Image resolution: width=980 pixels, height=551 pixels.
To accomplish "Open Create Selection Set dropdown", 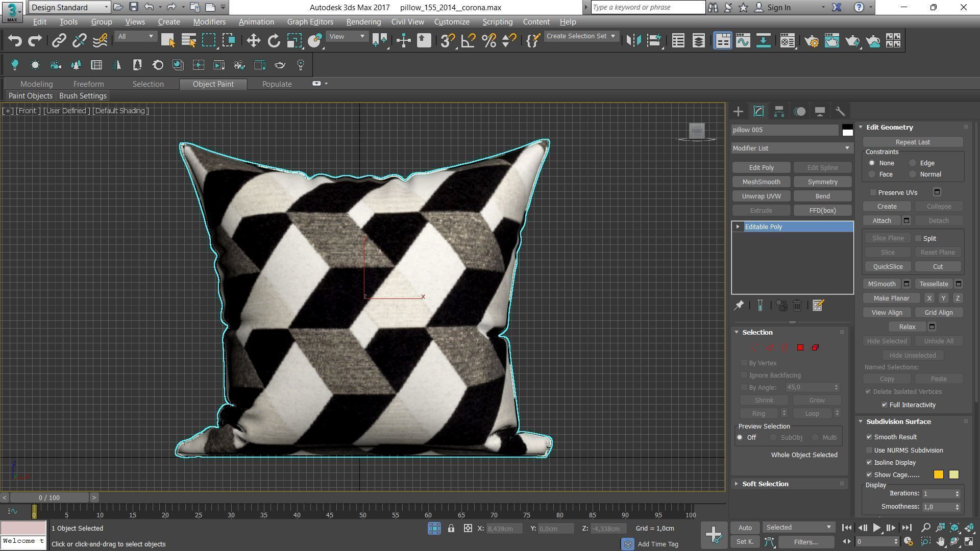I will [581, 36].
